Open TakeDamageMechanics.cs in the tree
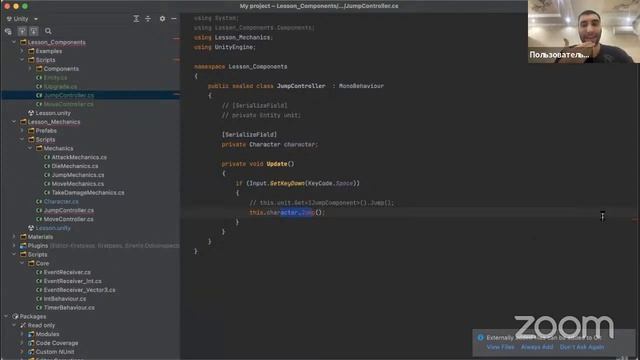 tap(88, 193)
